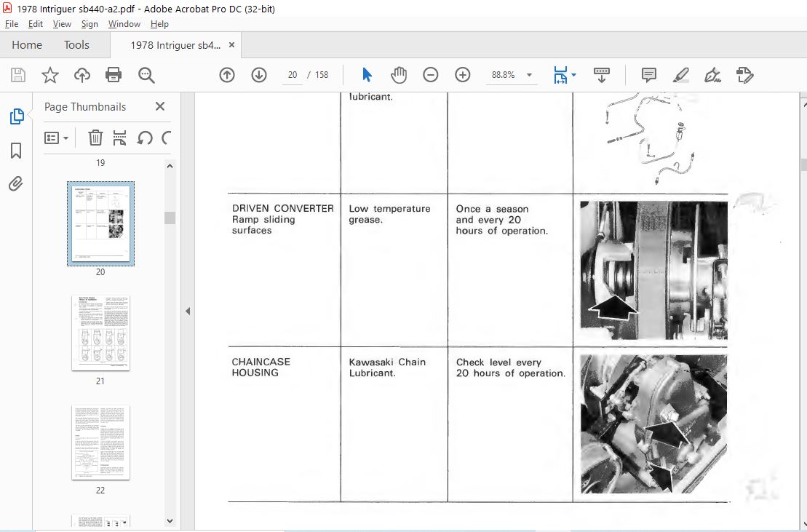Screen dimensions: 807x532
Task: Open the Window menu
Action: [124, 24]
